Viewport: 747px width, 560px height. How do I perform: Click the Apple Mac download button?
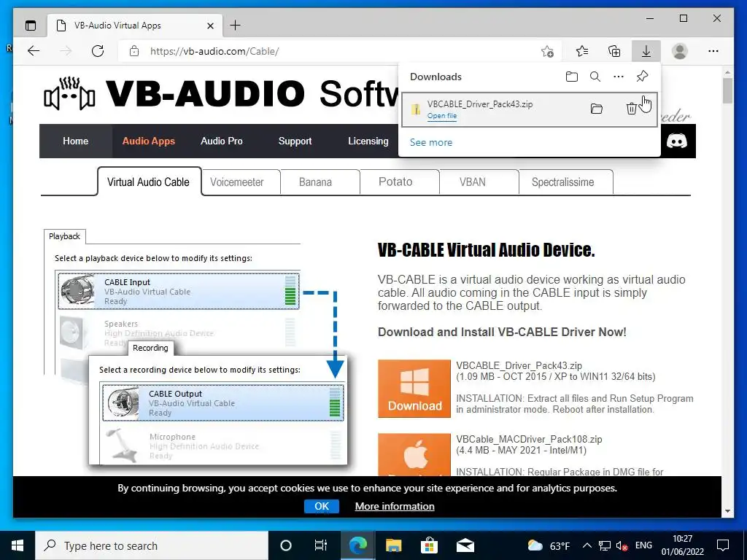[x=414, y=455]
